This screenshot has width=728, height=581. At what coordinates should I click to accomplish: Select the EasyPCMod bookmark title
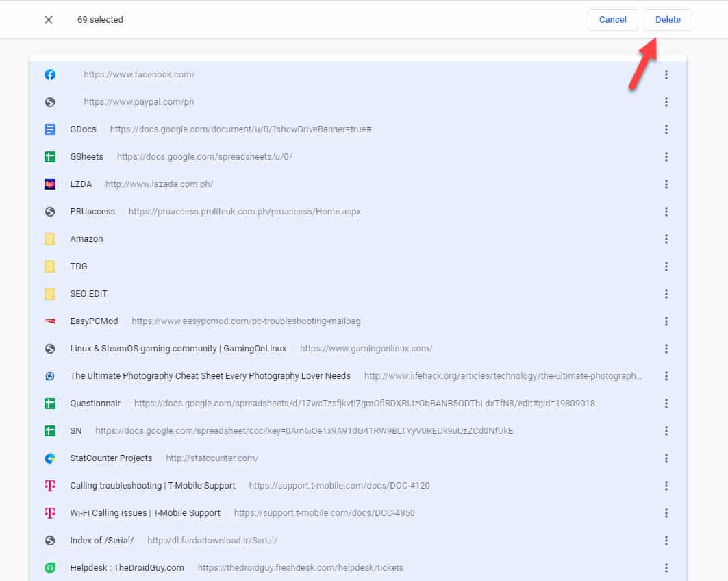pos(95,321)
